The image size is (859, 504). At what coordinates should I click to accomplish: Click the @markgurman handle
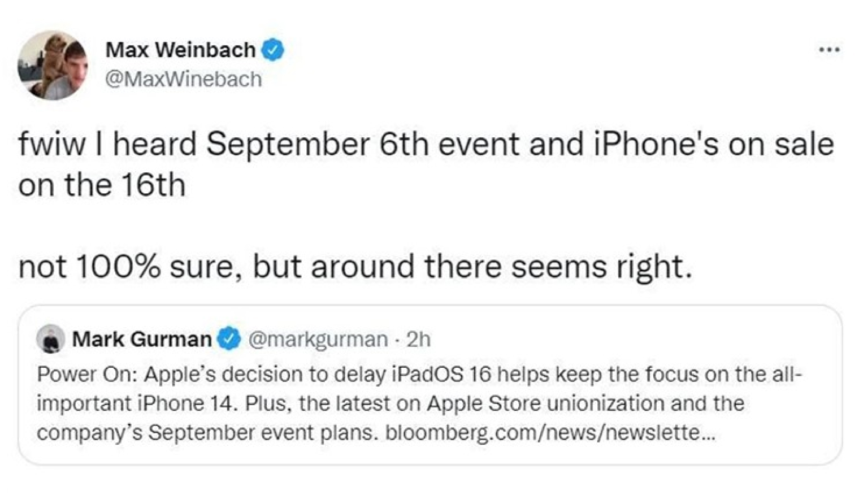coord(318,339)
